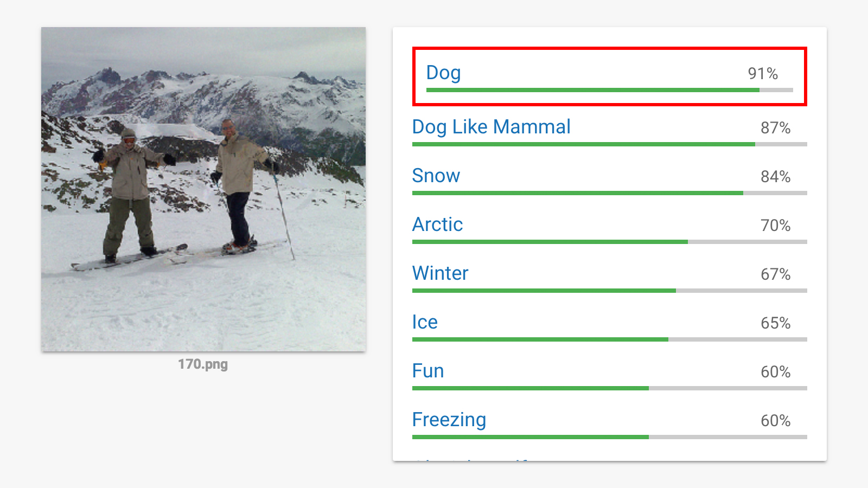Click the Winter confidence bar

click(x=610, y=291)
